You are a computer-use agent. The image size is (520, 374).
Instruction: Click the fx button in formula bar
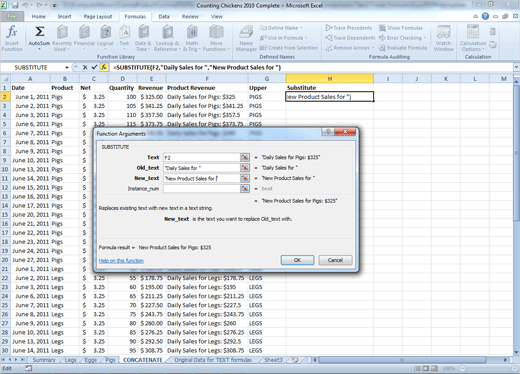pyautogui.click(x=104, y=67)
